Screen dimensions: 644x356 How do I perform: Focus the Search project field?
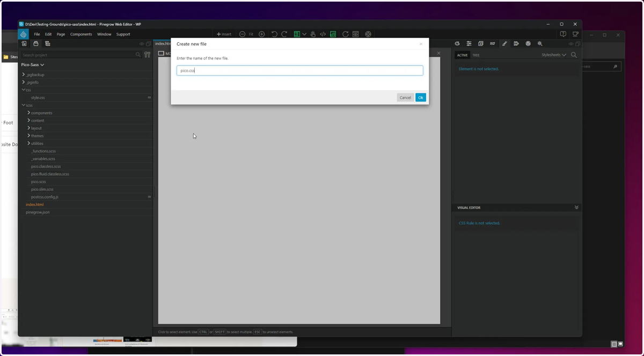80,55
